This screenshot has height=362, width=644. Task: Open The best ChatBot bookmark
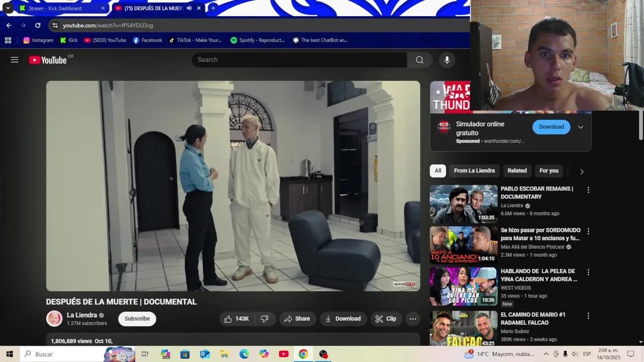click(320, 40)
